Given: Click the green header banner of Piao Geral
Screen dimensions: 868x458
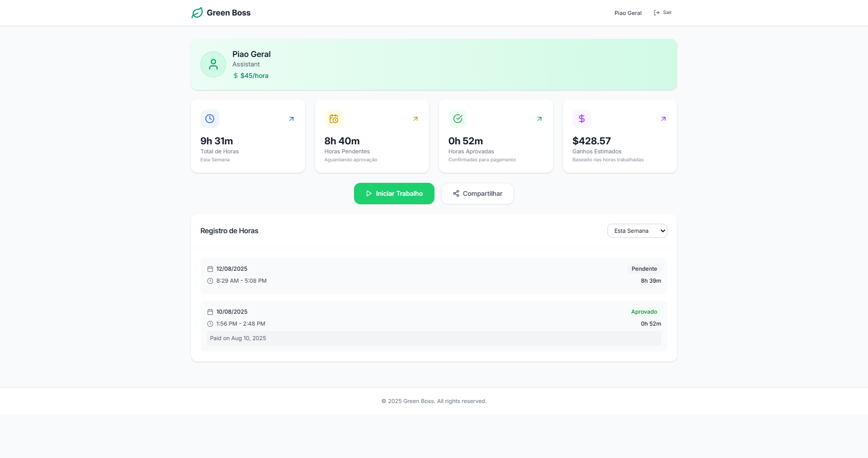Looking at the screenshot, I should point(433,64).
